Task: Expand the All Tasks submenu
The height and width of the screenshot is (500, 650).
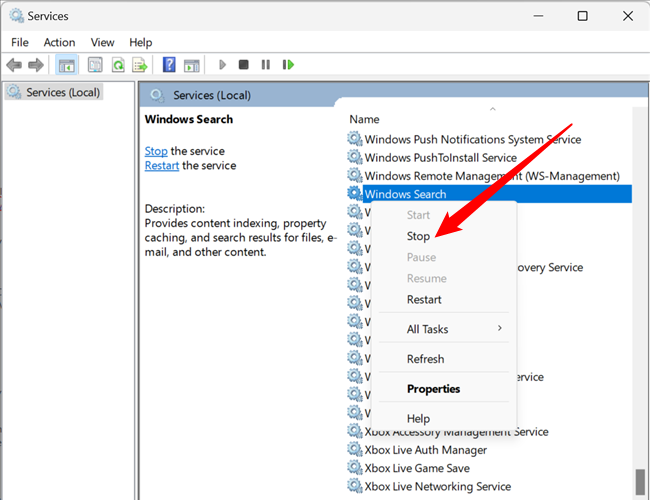Action: pyautogui.click(x=428, y=329)
